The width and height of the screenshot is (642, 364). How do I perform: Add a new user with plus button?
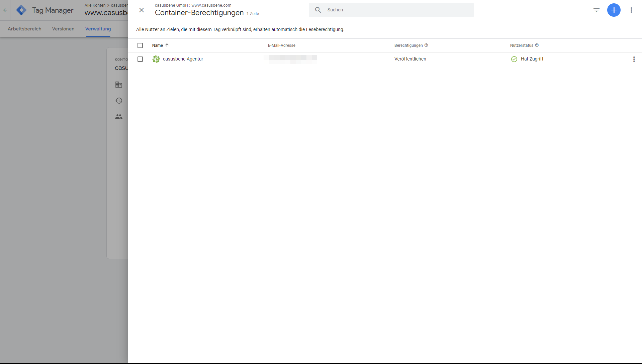pos(614,10)
